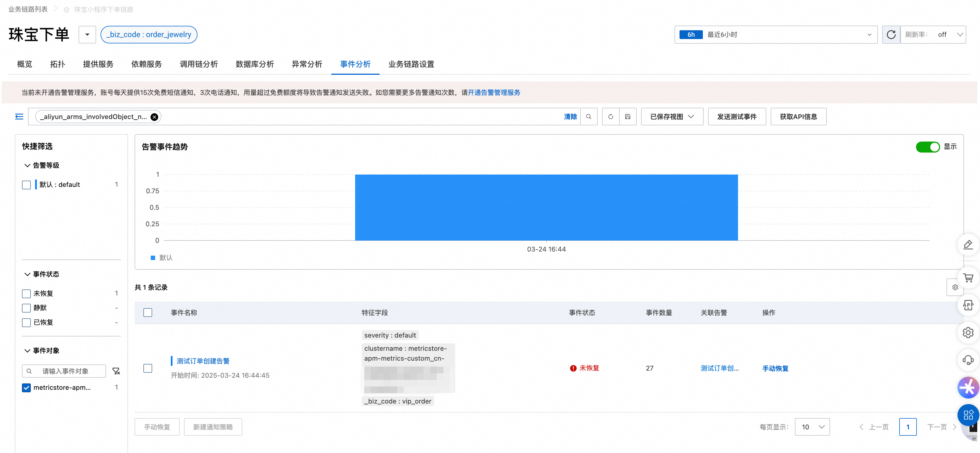Open the colorful AI assistant icon
The image size is (980, 453).
pyautogui.click(x=968, y=387)
